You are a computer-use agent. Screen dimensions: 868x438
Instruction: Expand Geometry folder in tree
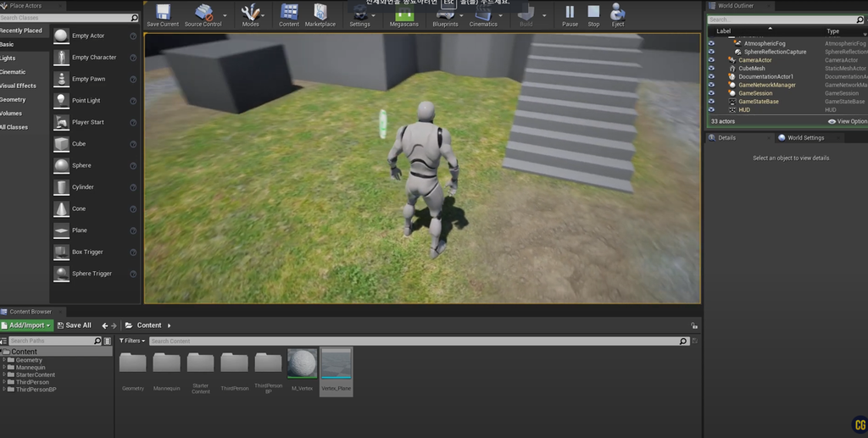pyautogui.click(x=4, y=360)
